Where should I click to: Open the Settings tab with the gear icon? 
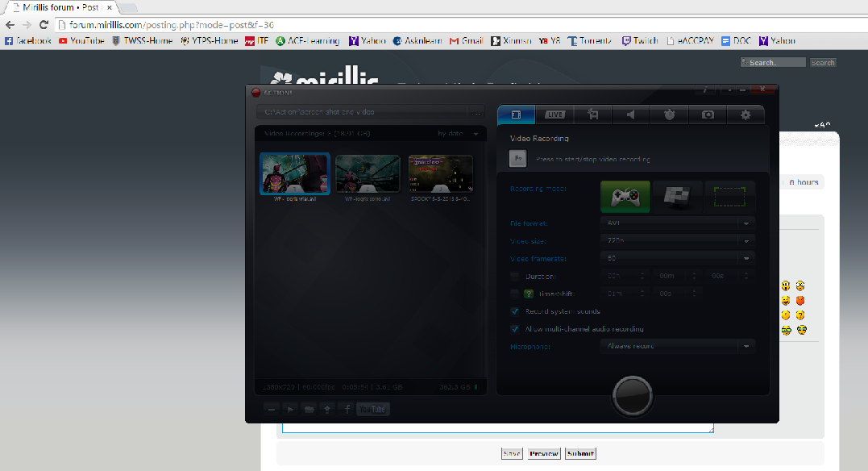tap(745, 115)
